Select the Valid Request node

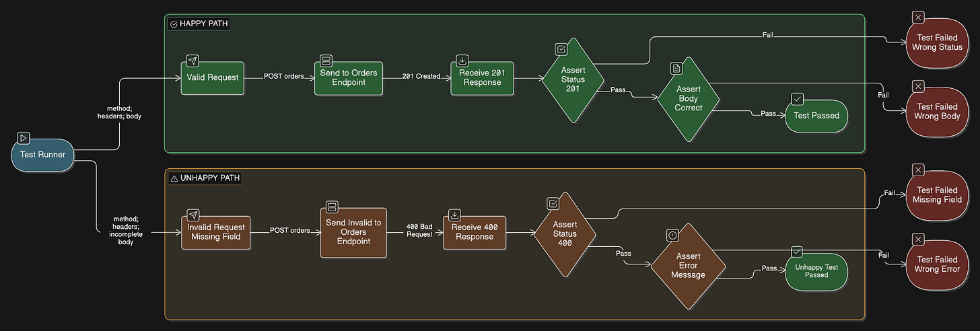pos(213,77)
